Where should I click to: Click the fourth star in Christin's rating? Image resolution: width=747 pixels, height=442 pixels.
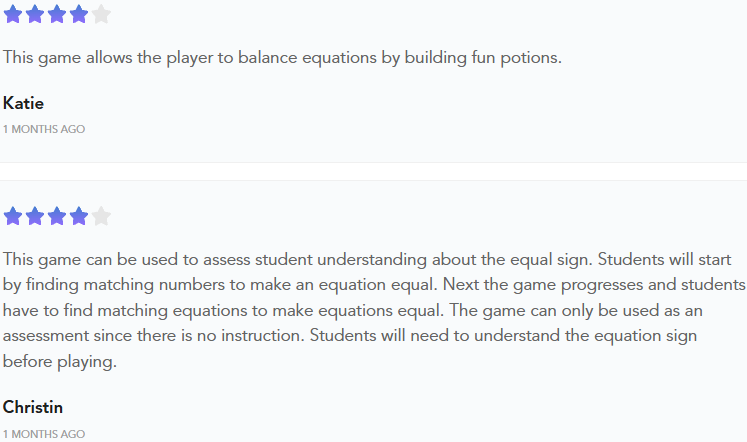pyautogui.click(x=79, y=216)
